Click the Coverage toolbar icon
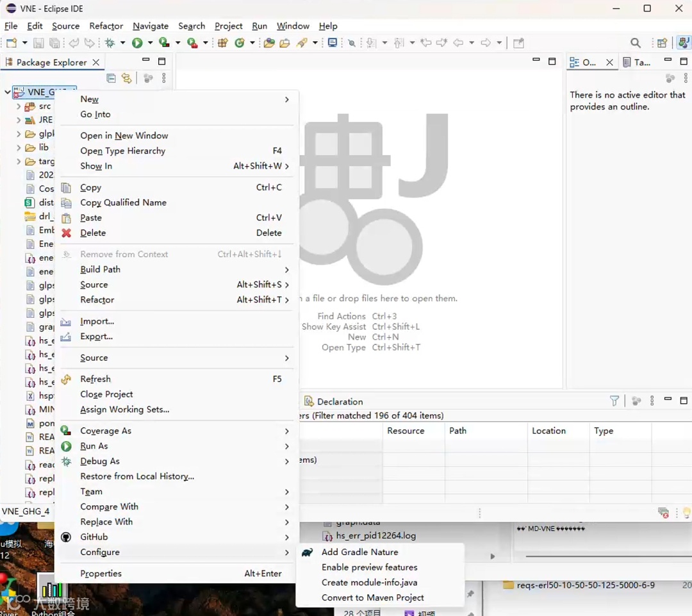The width and height of the screenshot is (692, 616). 164,43
